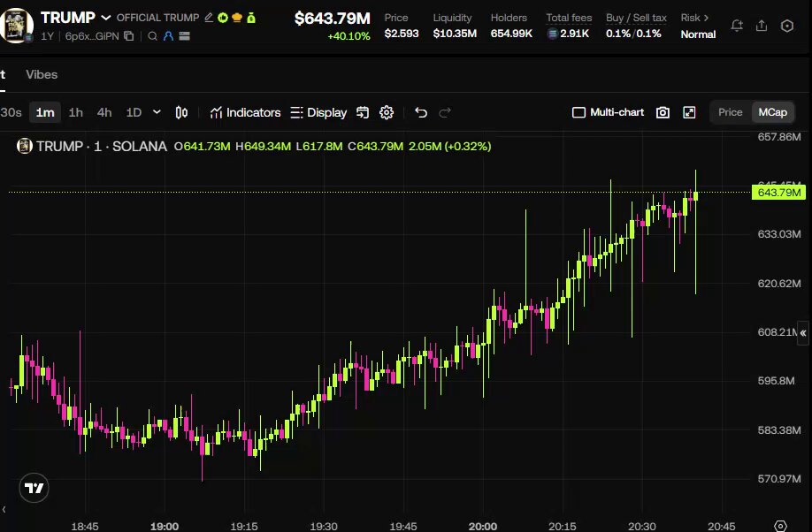The width and height of the screenshot is (812, 532).
Task: Undo the last chart action
Action: [421, 112]
